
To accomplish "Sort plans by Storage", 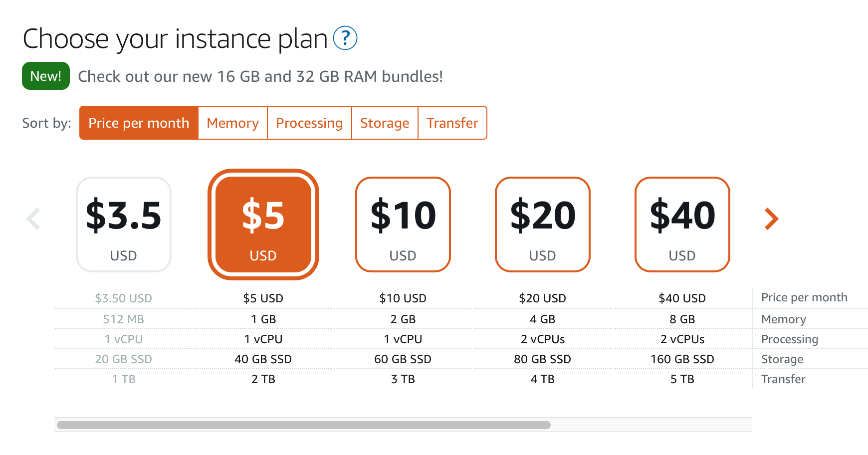I will point(385,123).
